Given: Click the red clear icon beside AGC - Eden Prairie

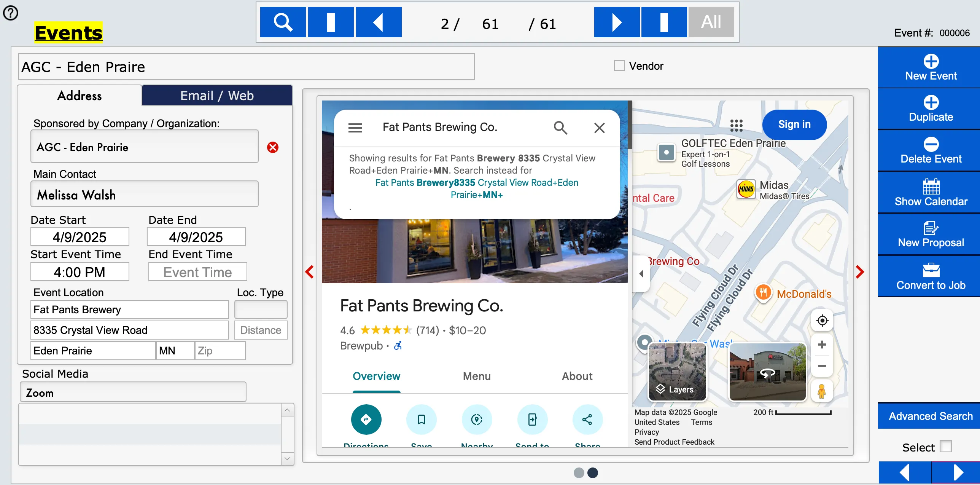Looking at the screenshot, I should pyautogui.click(x=272, y=147).
